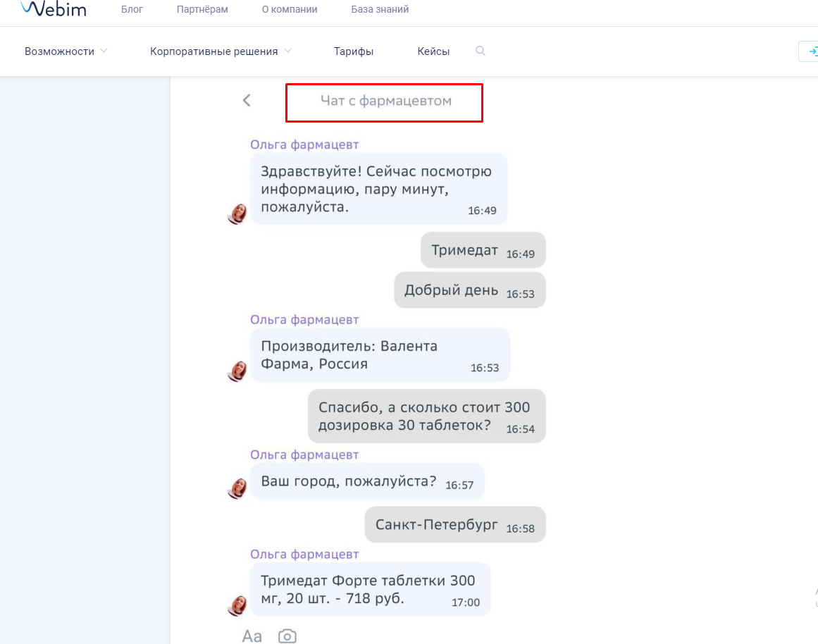
Task: Go to the Тарифы page
Action: click(354, 51)
